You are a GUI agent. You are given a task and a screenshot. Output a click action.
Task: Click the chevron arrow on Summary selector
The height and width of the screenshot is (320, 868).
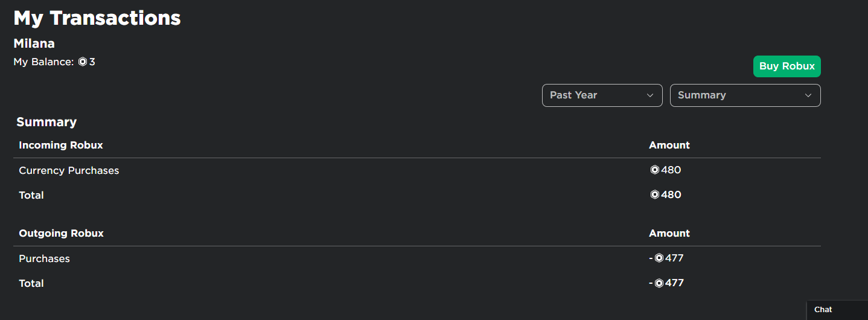(808, 95)
